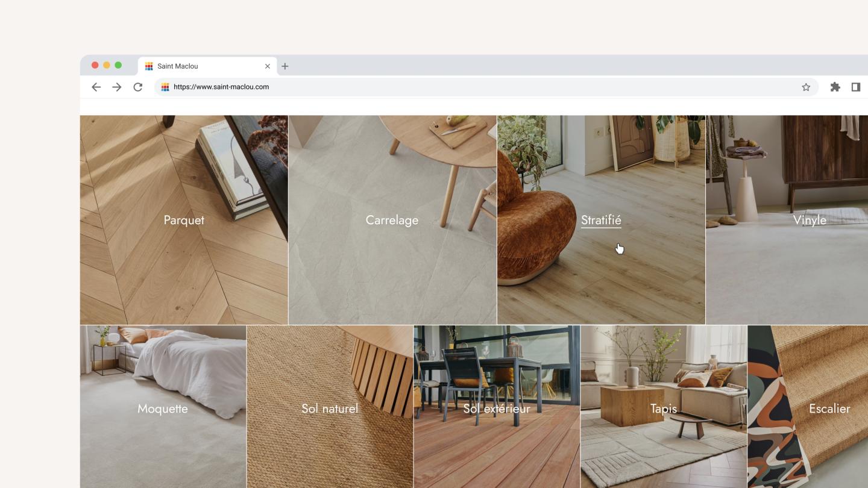Click the red close window button

(95, 65)
